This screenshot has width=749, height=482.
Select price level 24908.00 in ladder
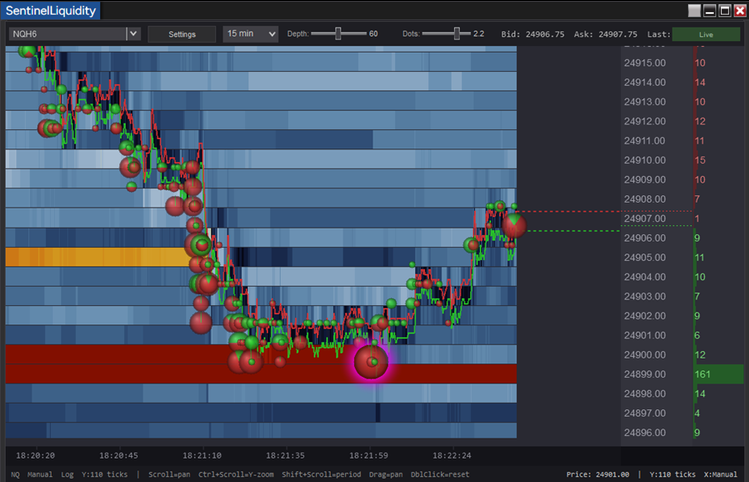click(644, 199)
